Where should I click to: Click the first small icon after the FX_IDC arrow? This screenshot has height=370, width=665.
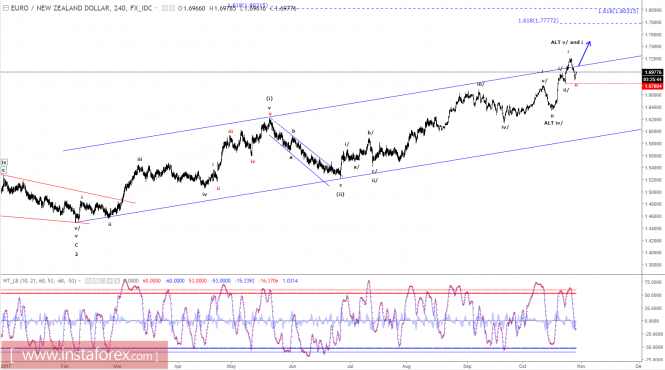(x=165, y=8)
